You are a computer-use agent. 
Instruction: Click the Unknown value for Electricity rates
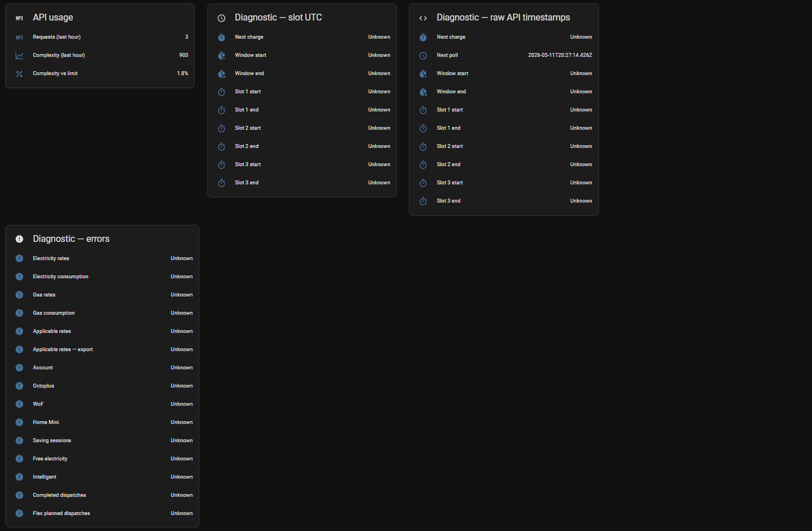tap(182, 258)
